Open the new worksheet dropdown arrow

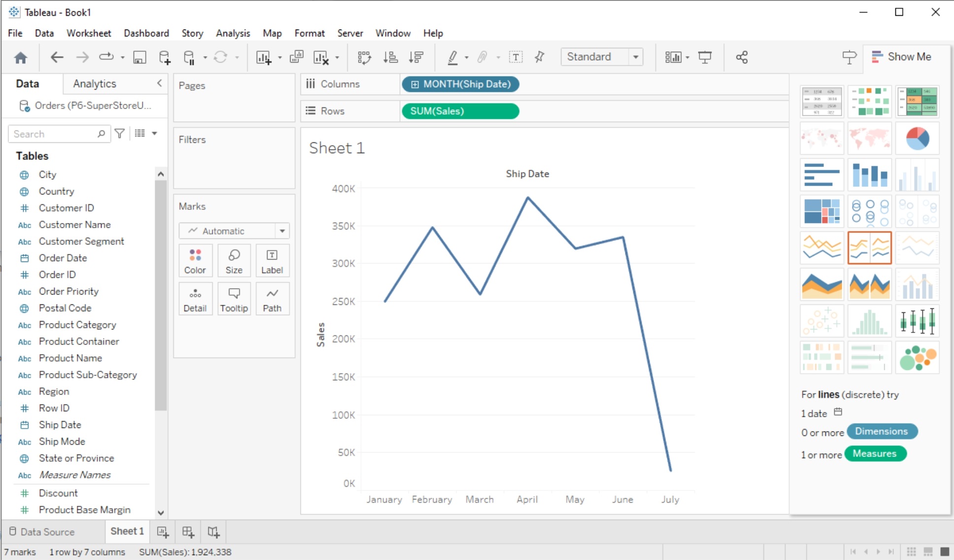[280, 58]
